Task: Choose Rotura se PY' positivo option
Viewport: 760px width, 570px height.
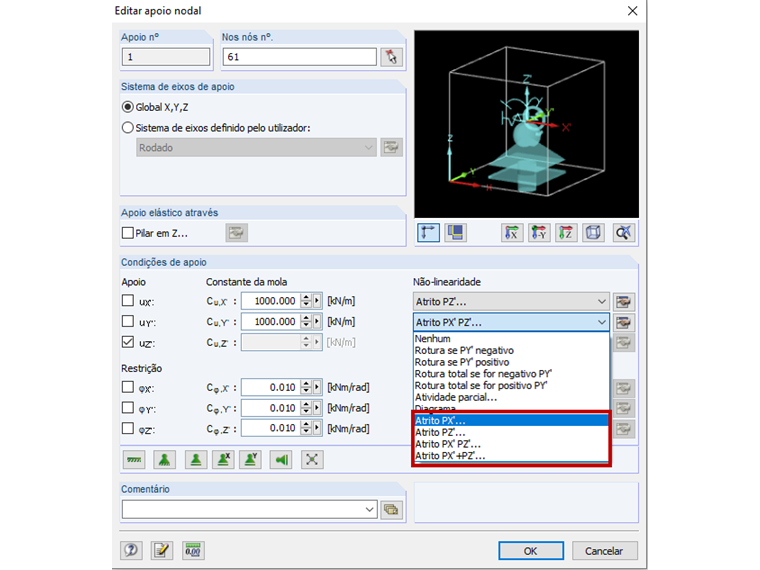Action: click(x=511, y=362)
